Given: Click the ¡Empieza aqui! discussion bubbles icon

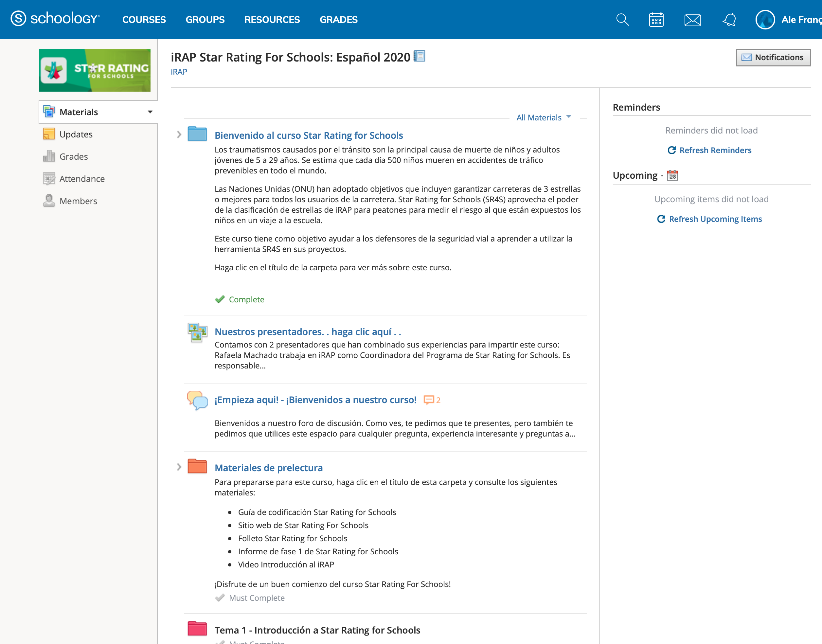Looking at the screenshot, I should (x=197, y=400).
